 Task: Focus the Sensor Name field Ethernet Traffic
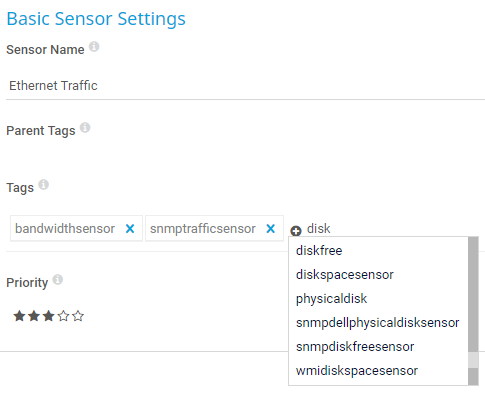[x=245, y=86]
